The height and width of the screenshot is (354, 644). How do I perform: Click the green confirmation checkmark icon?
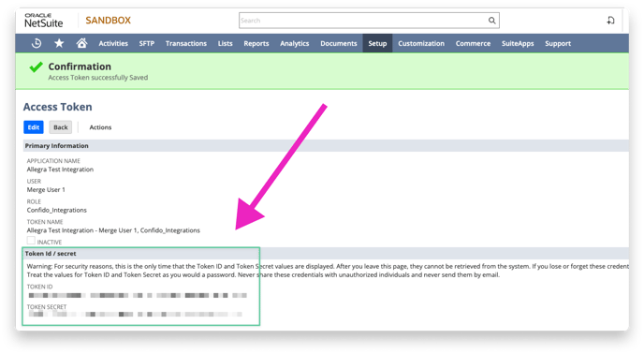(37, 67)
